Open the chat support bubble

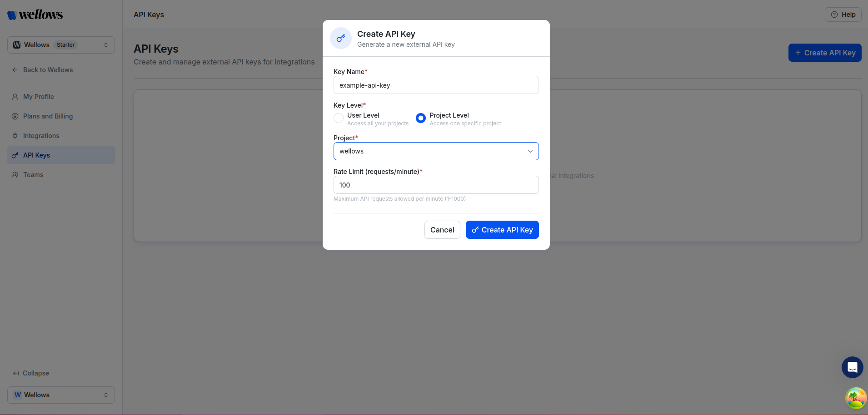coord(852,367)
